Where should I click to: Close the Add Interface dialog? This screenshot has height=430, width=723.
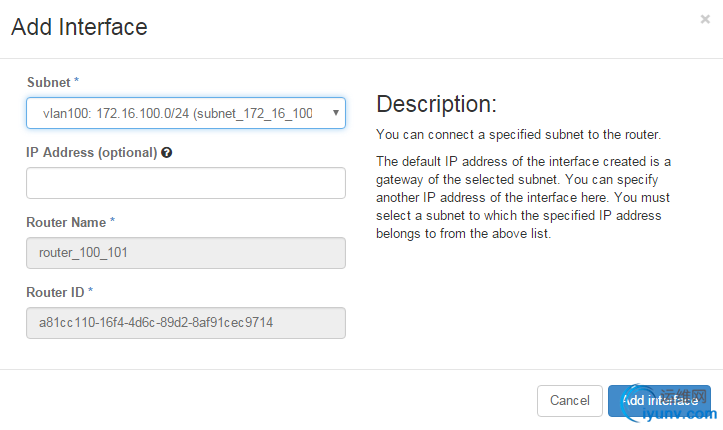706,18
